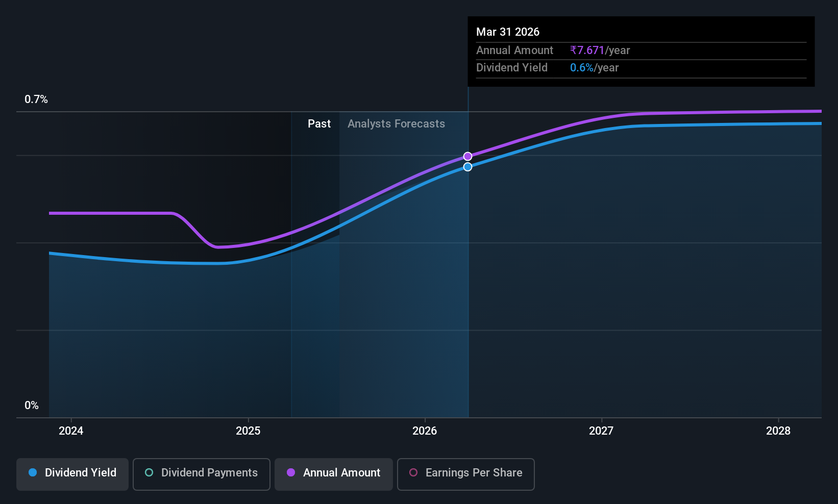Click the 2028 axis label
The width and height of the screenshot is (838, 504).
click(x=778, y=431)
